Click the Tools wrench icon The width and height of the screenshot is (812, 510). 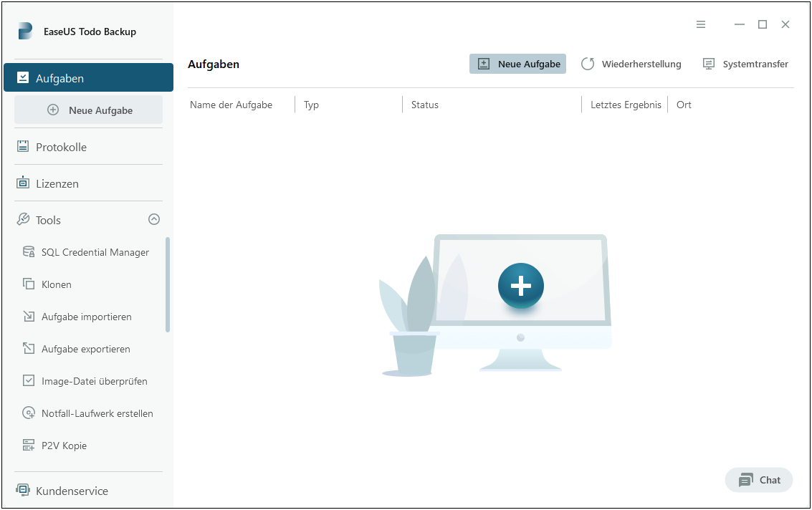click(x=23, y=219)
